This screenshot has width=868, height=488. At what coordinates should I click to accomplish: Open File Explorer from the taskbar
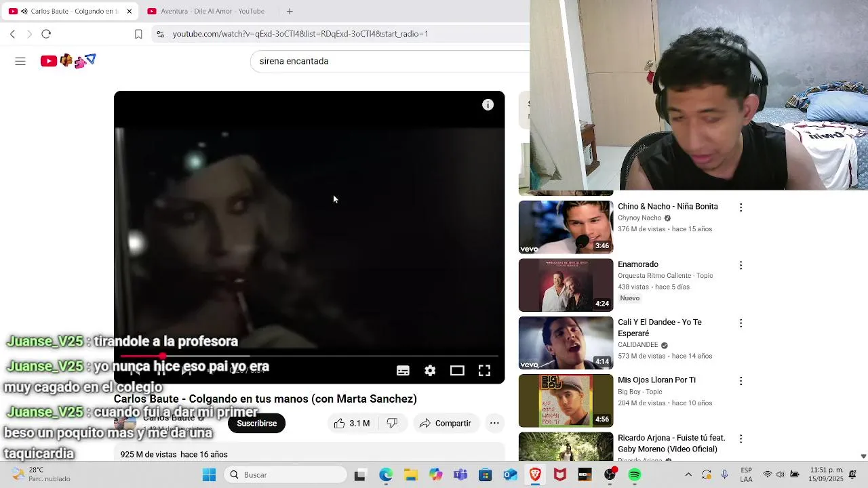410,475
